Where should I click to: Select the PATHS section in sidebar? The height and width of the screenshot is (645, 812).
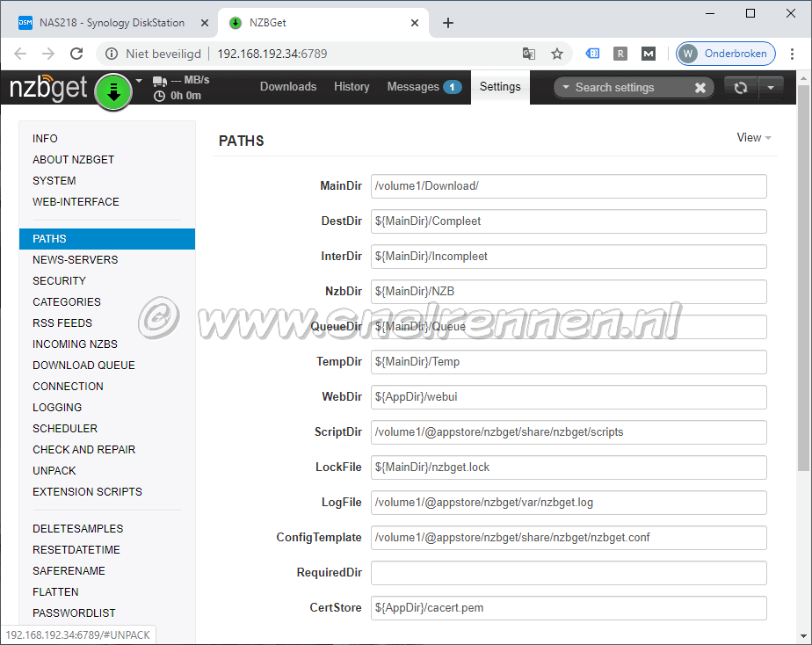(107, 239)
